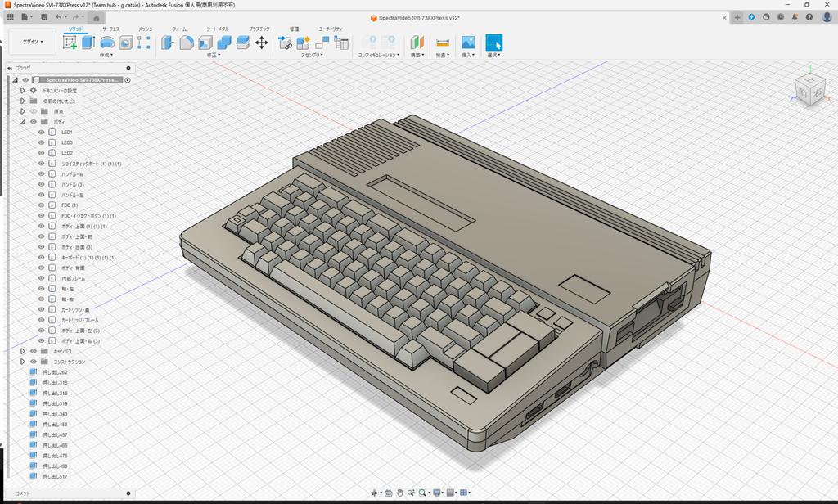Open the デザイン workspace dropdown
Screen dimensions: 838x504
click(32, 41)
